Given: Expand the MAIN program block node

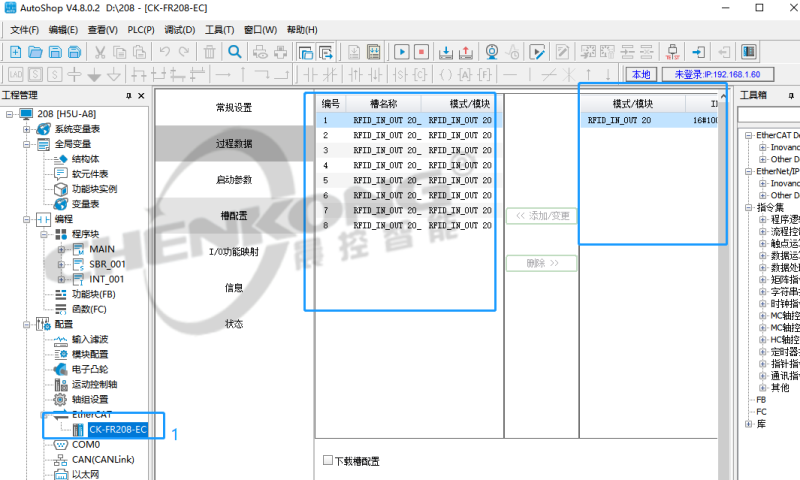Looking at the screenshot, I should pos(62,249).
